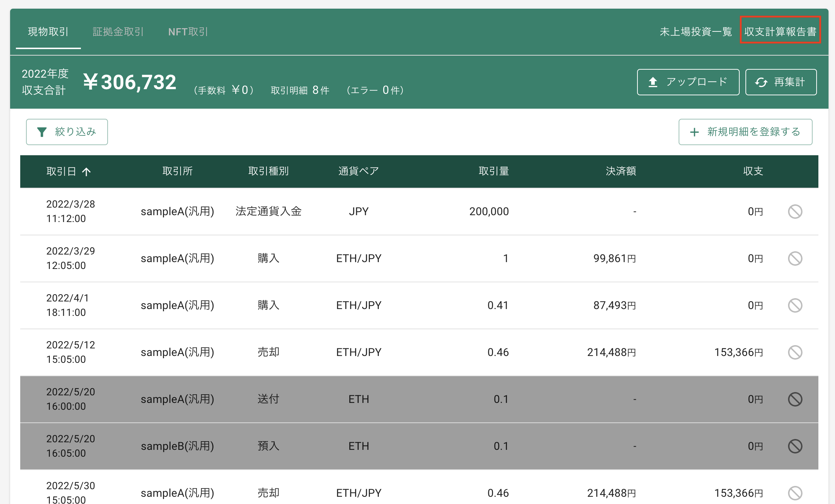Re-enable the grayed 2022/5/20 送付 ETH row
This screenshot has width=835, height=504.
point(795,399)
